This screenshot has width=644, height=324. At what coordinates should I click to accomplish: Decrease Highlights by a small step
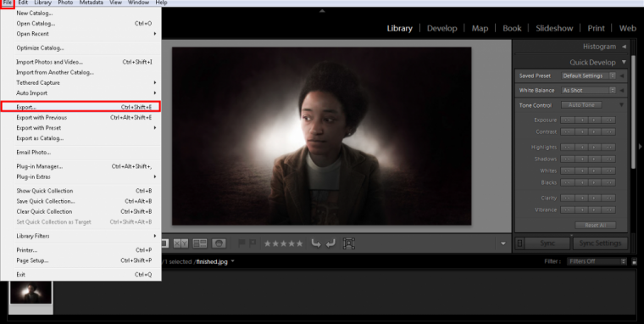pyautogui.click(x=581, y=148)
